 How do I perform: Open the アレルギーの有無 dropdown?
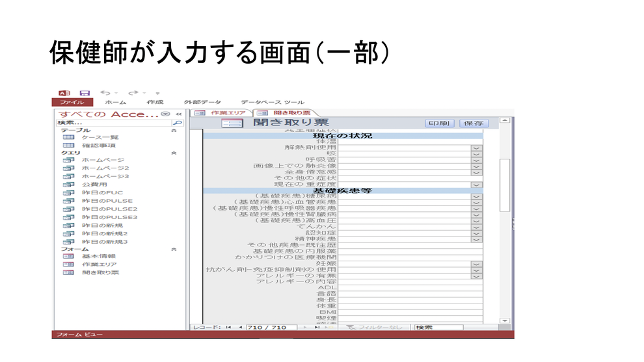coord(476,276)
